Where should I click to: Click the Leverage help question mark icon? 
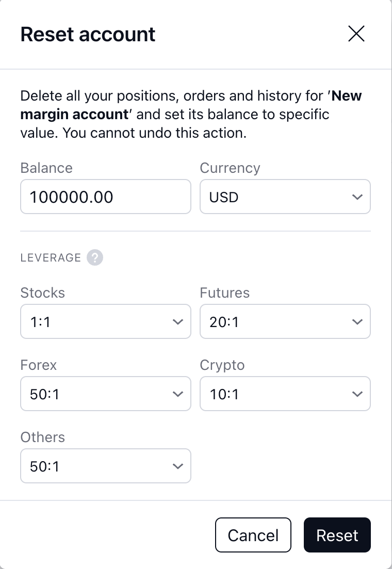coord(95,257)
